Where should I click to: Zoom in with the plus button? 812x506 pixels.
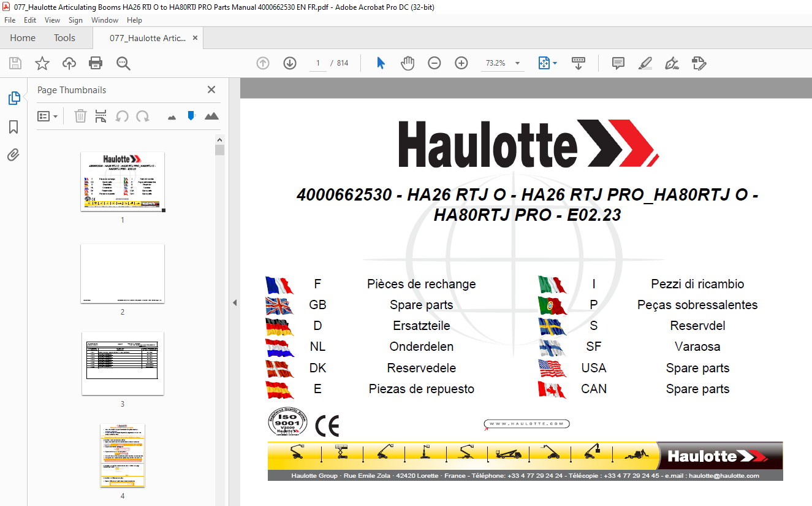pos(461,63)
